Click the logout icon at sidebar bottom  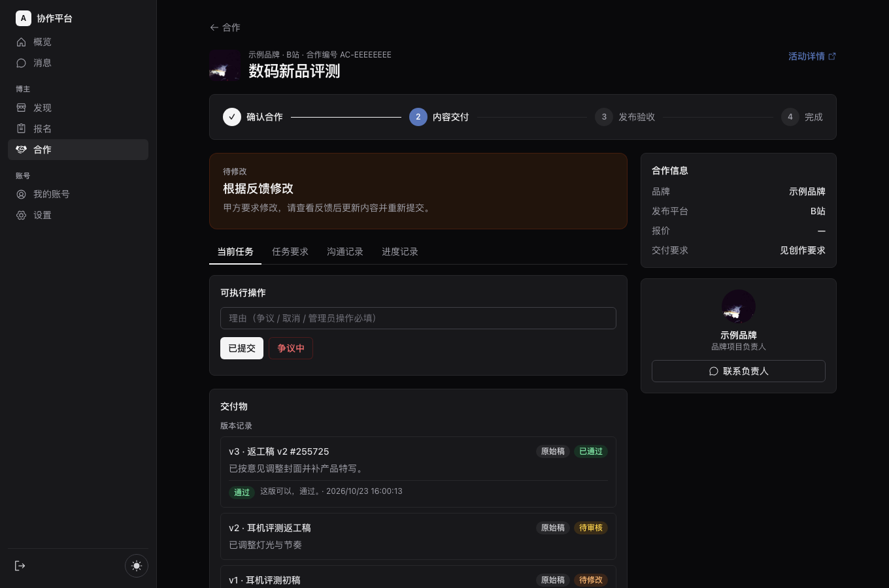point(20,566)
